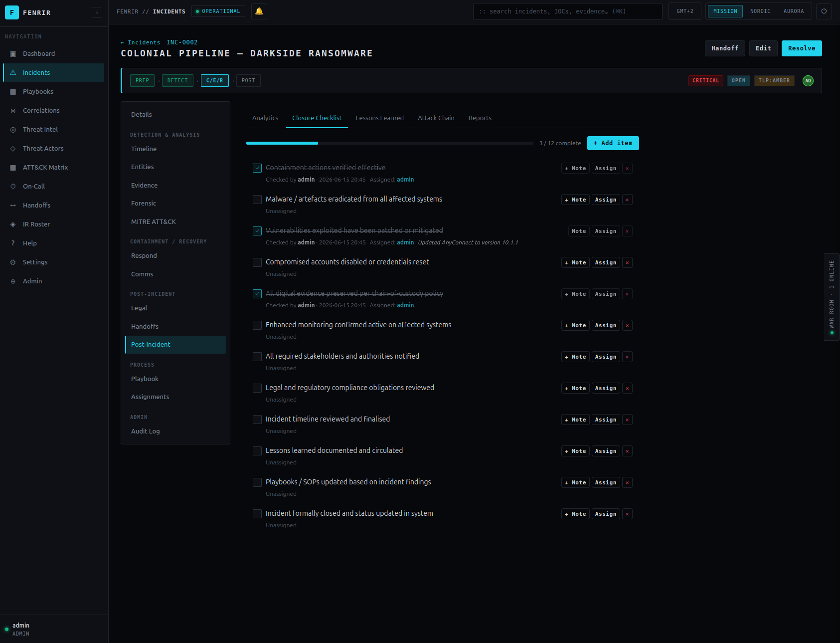The width and height of the screenshot is (840, 643).
Task: Delete 'All digital evidence preserved' item
Action: 627,294
